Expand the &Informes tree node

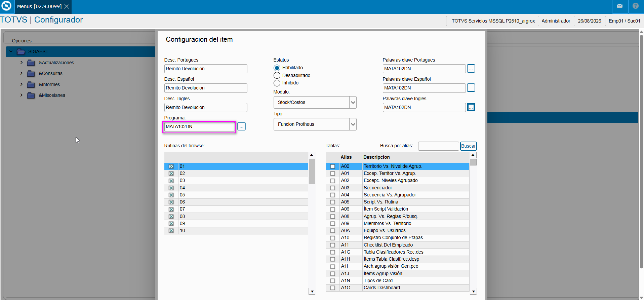pyautogui.click(x=22, y=84)
